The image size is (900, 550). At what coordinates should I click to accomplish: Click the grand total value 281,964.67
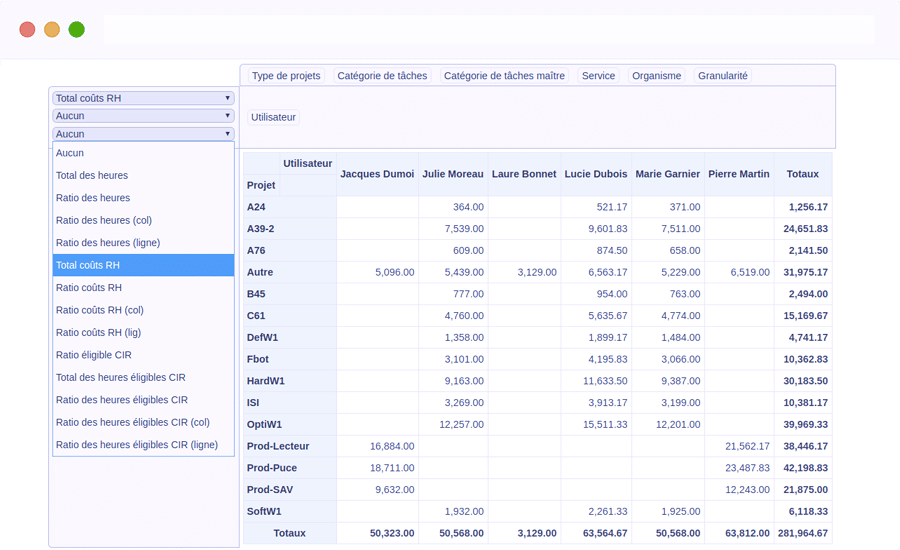click(x=803, y=534)
